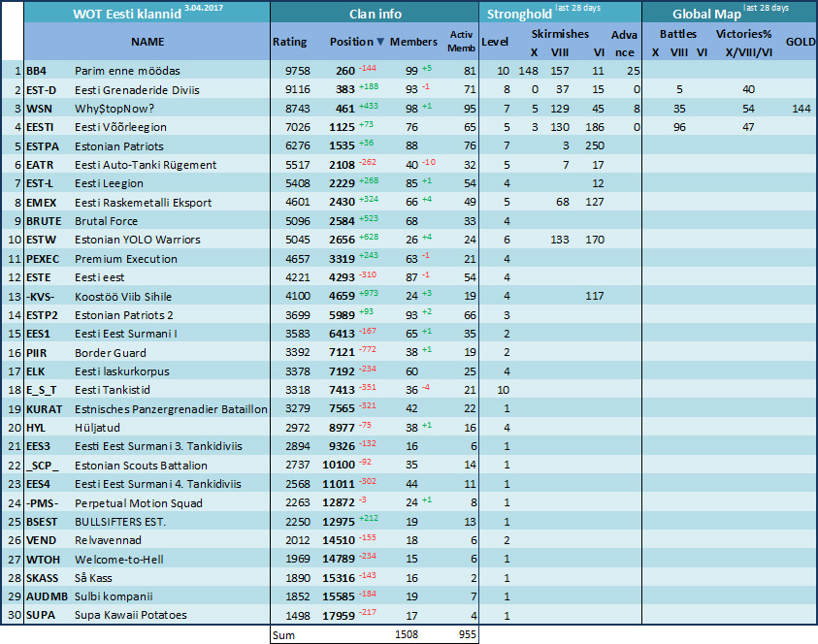
Task: Select the 'Rating' column header
Action: click(289, 42)
